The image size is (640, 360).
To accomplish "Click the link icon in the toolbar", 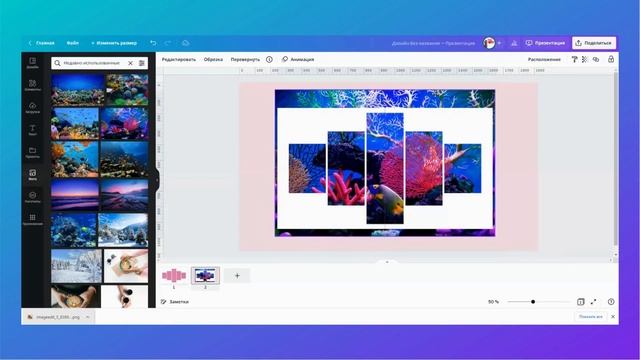I will [x=596, y=59].
